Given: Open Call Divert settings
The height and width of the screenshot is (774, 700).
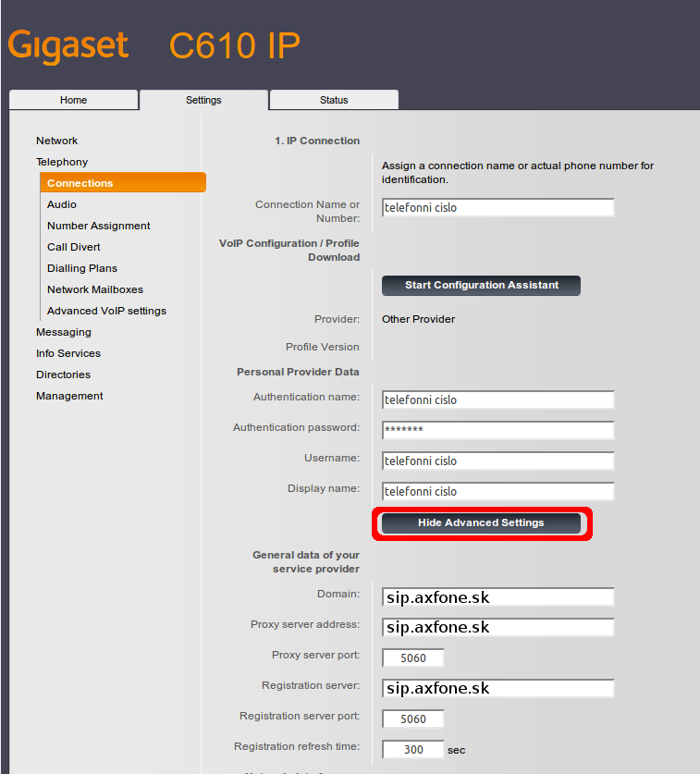Looking at the screenshot, I should (x=74, y=247).
